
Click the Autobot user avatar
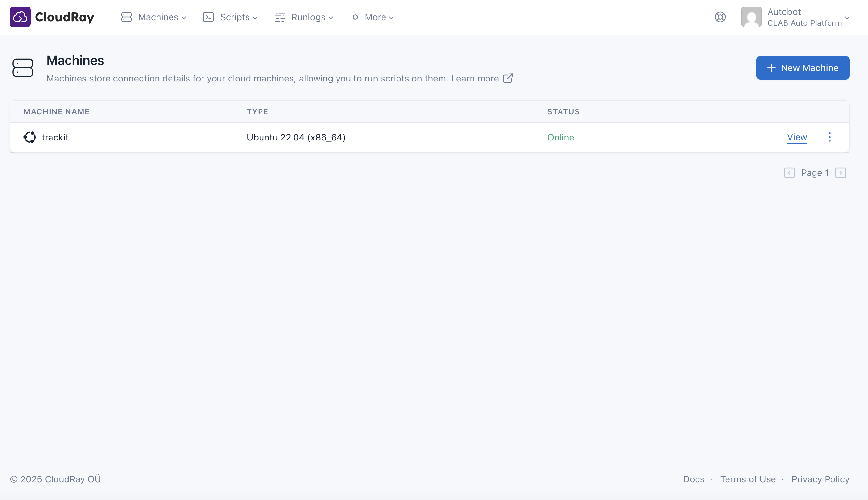tap(751, 17)
